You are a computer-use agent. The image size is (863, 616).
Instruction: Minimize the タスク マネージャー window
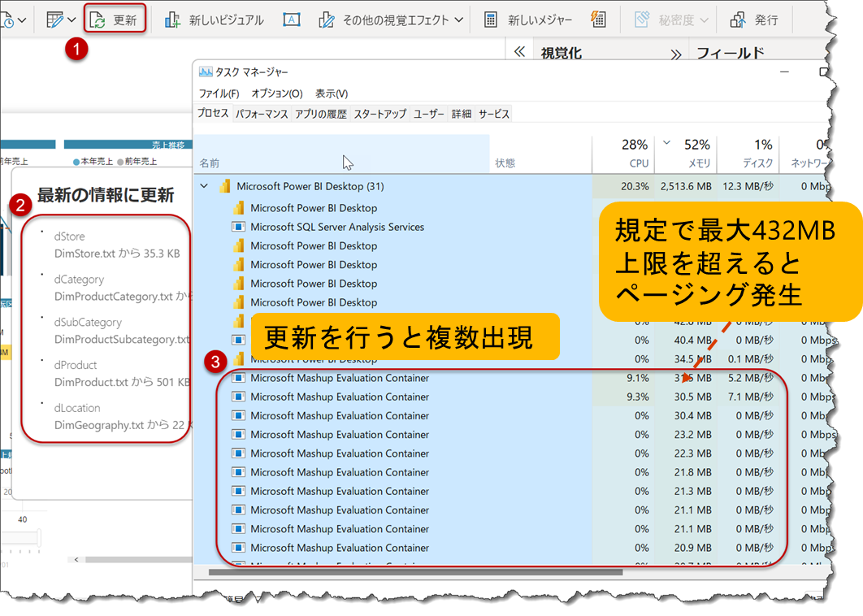coord(784,72)
